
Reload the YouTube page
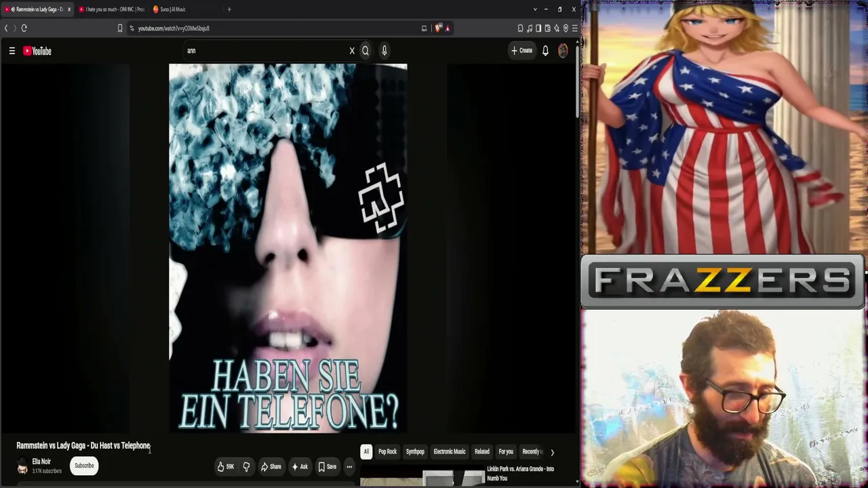click(24, 28)
